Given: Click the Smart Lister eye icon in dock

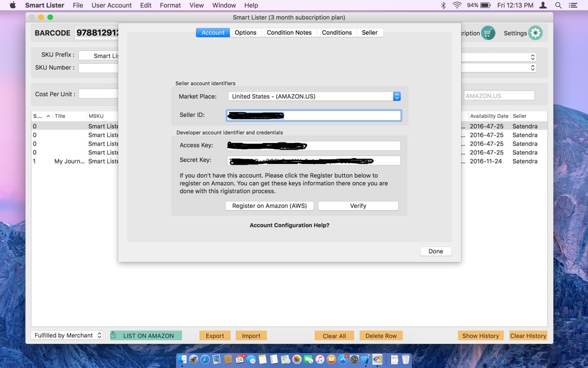Looking at the screenshot, I should [378, 359].
